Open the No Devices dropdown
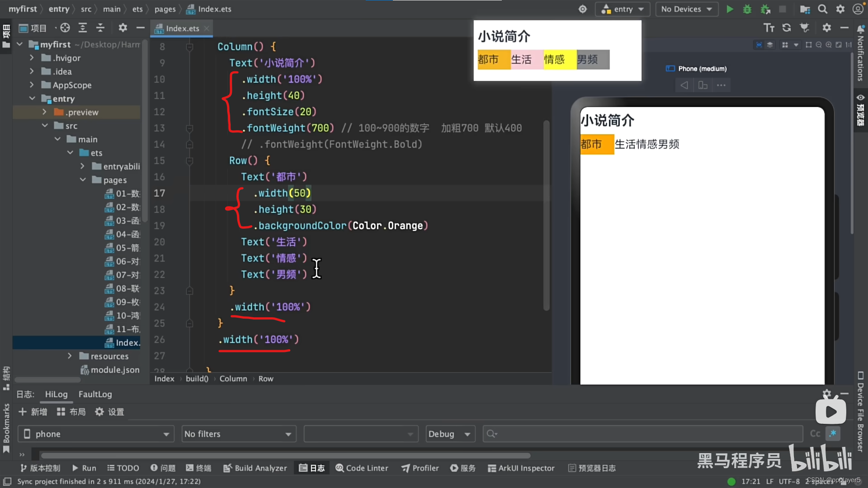 686,9
